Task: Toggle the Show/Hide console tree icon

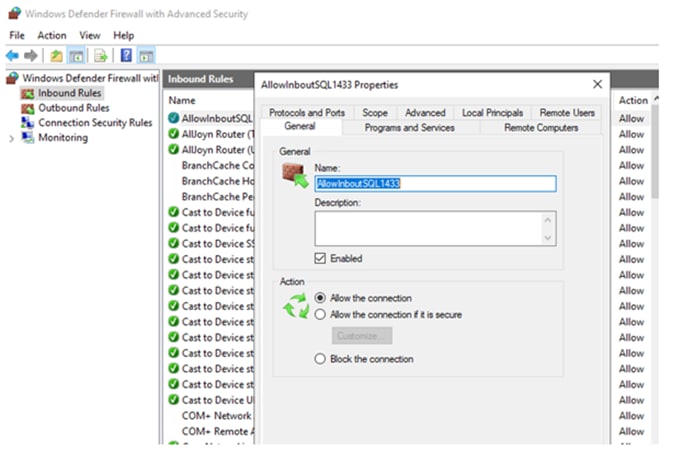Action: coord(76,56)
